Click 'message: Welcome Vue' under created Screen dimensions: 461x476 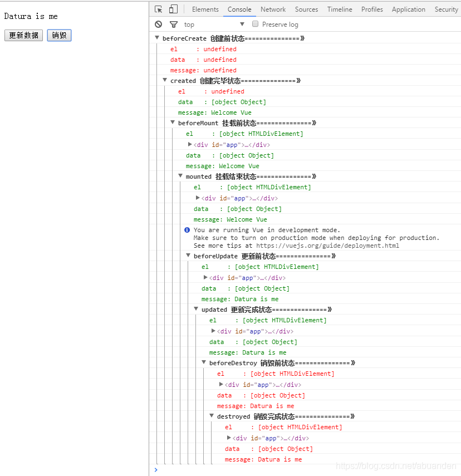pos(215,112)
